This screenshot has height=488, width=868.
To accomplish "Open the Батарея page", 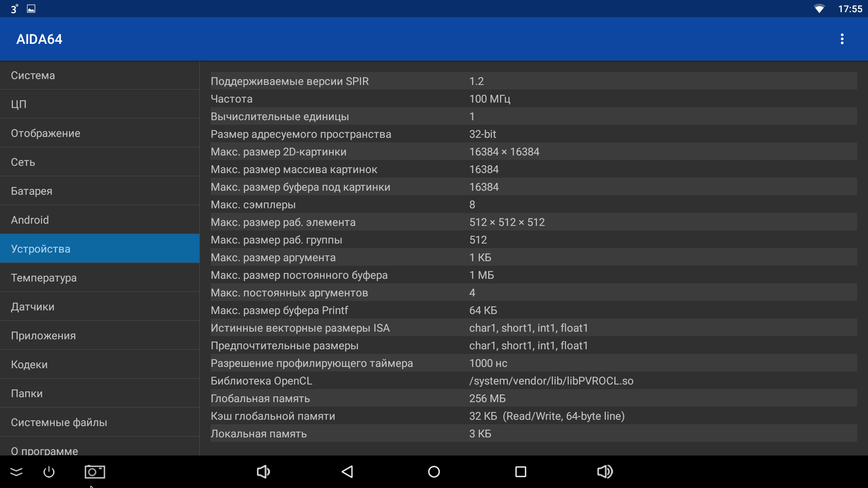I will 99,191.
